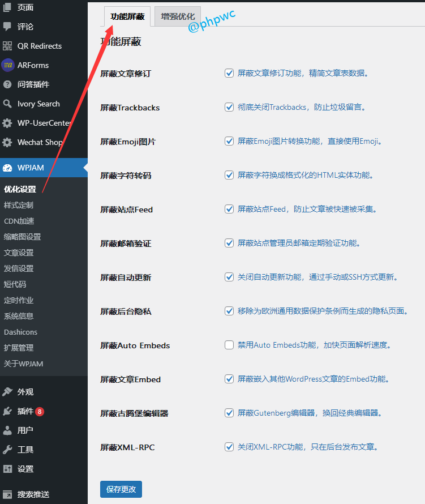Open the 优化设置 submenu item
This screenshot has width=425, height=504.
(20, 189)
